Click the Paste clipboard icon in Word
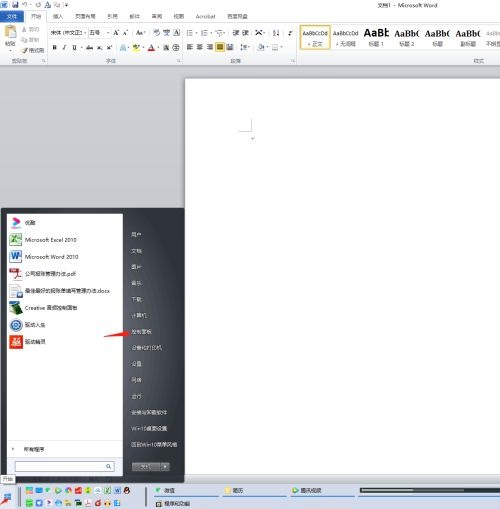The width and height of the screenshot is (500, 509). (x=10, y=32)
